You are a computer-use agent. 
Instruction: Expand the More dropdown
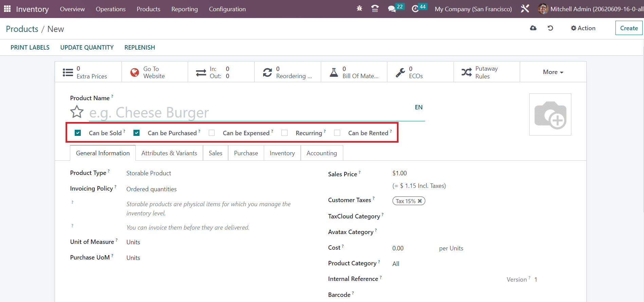click(x=553, y=72)
